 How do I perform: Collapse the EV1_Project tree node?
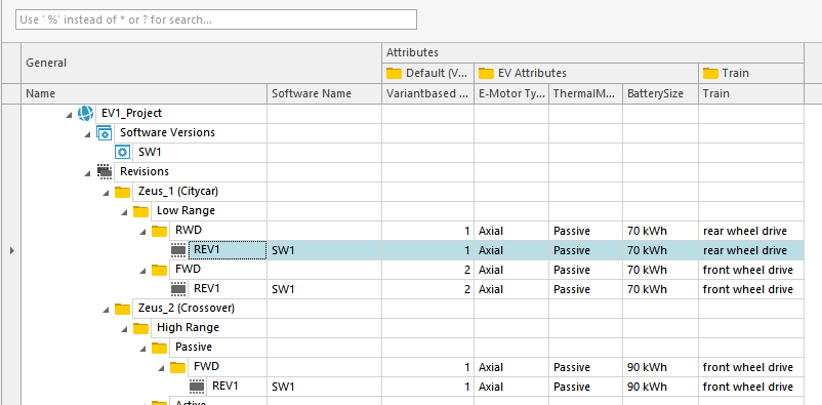pos(69,113)
